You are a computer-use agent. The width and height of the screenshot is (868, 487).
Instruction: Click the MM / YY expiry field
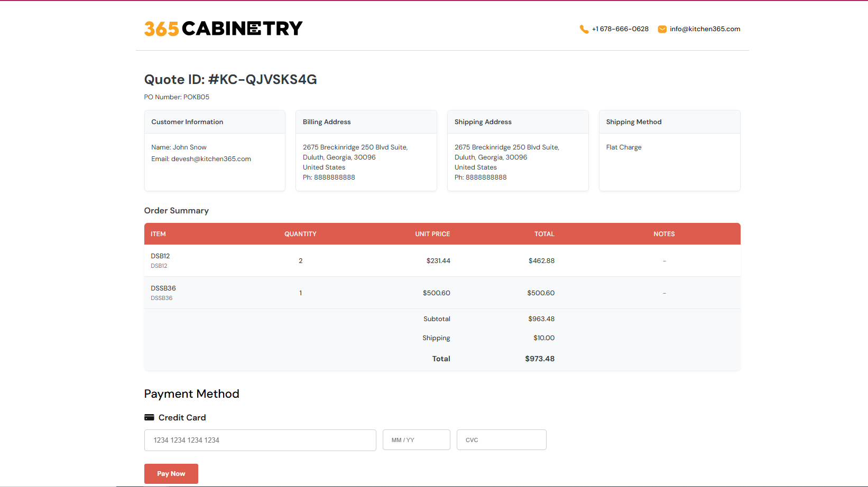pyautogui.click(x=416, y=440)
